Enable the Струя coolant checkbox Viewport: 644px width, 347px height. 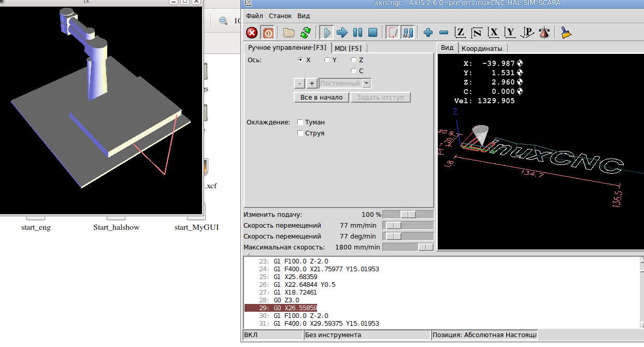300,133
